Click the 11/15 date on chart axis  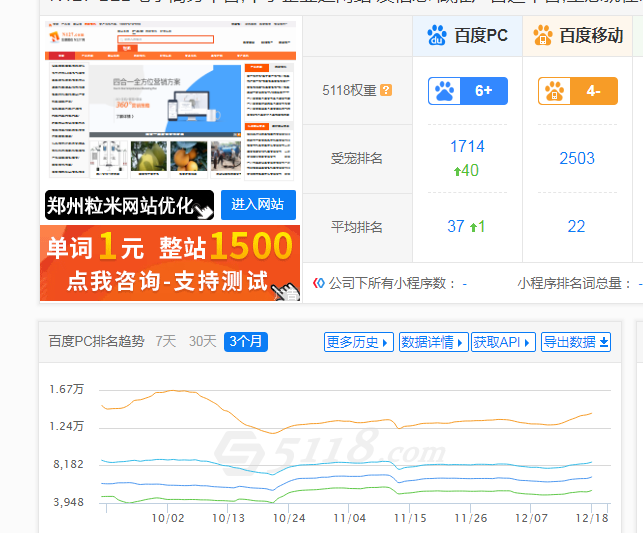(410, 518)
